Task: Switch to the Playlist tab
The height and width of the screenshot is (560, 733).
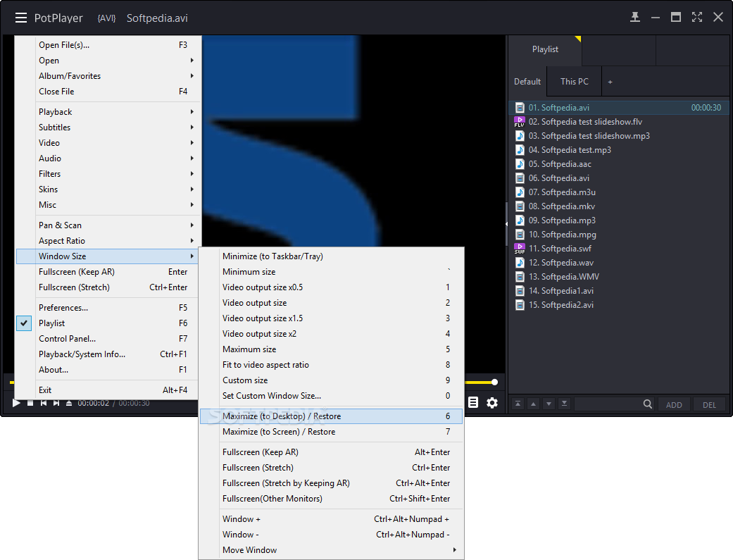Action: [545, 49]
